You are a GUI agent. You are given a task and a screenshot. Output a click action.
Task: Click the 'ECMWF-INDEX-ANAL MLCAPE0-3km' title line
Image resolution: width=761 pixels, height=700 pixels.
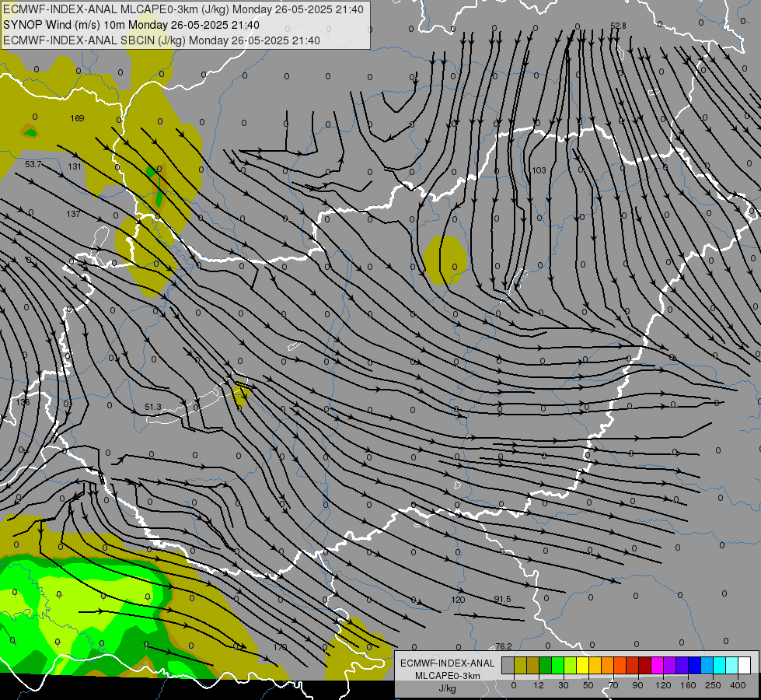[183, 9]
